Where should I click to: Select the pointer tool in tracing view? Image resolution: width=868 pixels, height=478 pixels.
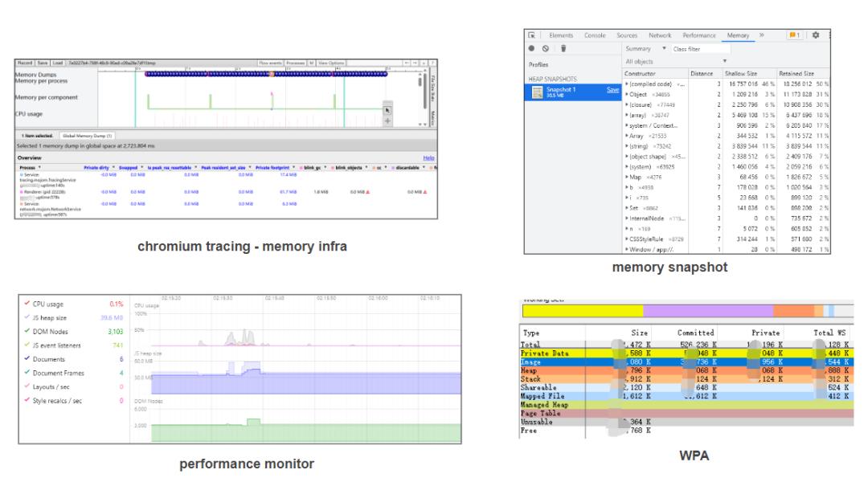click(x=387, y=109)
